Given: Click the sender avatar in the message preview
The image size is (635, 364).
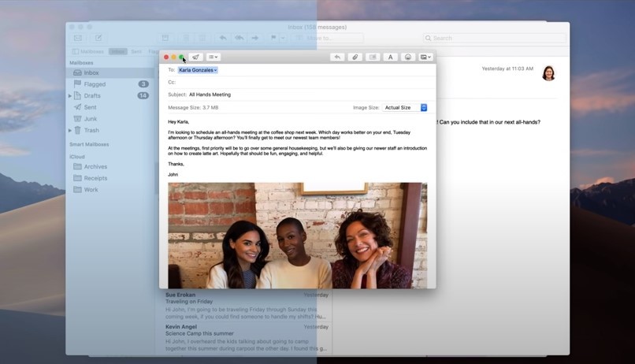Looking at the screenshot, I should point(548,73).
